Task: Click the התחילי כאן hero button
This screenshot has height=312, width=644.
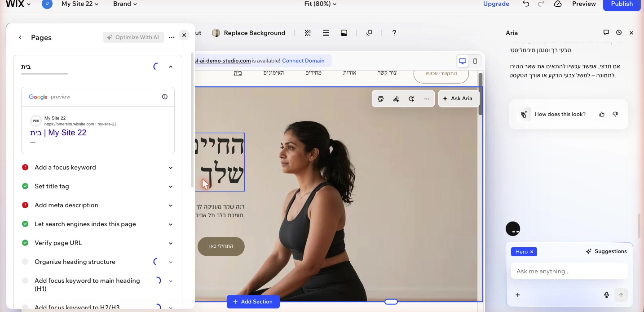Action: click(x=221, y=246)
